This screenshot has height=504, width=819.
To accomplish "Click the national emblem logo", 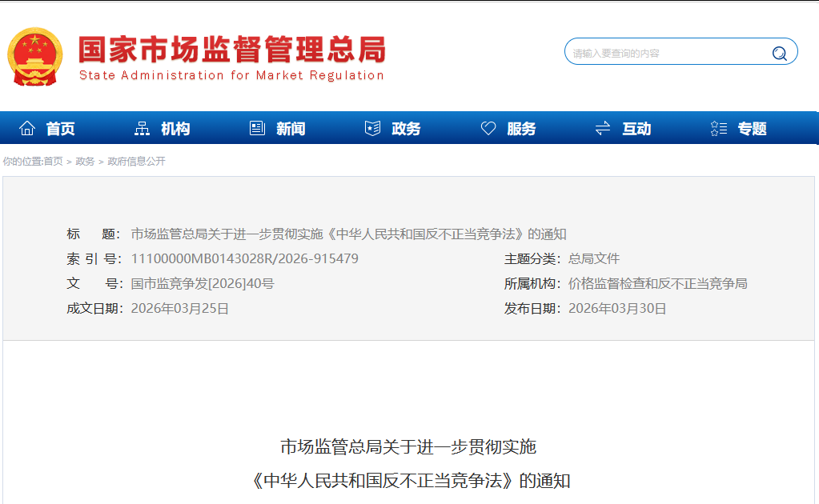I will tap(34, 57).
